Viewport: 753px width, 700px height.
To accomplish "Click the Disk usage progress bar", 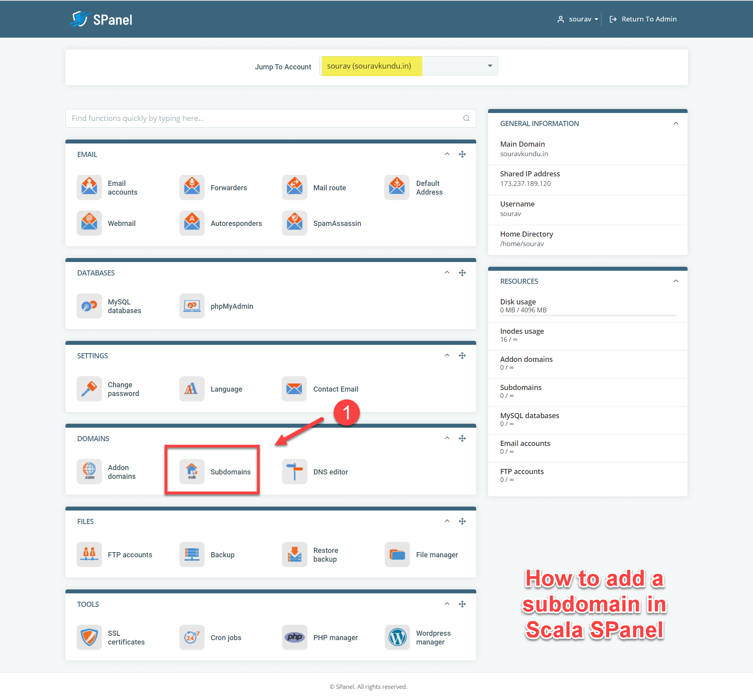I will tap(588, 316).
